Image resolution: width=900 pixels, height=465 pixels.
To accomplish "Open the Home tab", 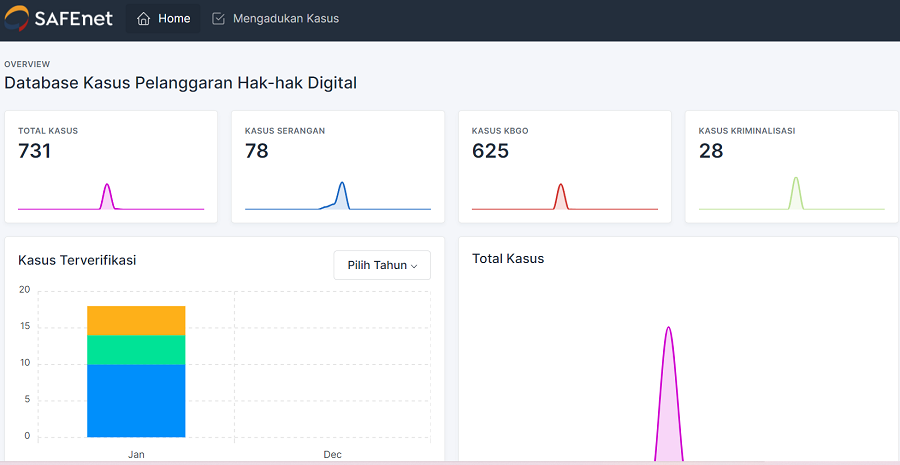I will (163, 19).
